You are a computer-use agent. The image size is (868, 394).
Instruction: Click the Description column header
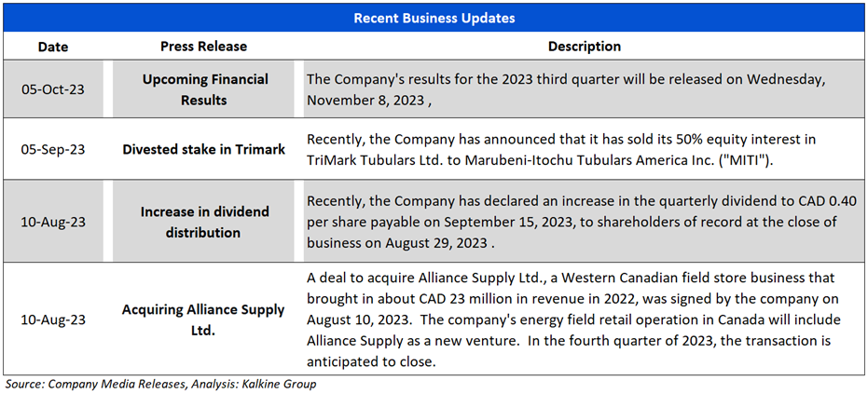click(x=584, y=47)
